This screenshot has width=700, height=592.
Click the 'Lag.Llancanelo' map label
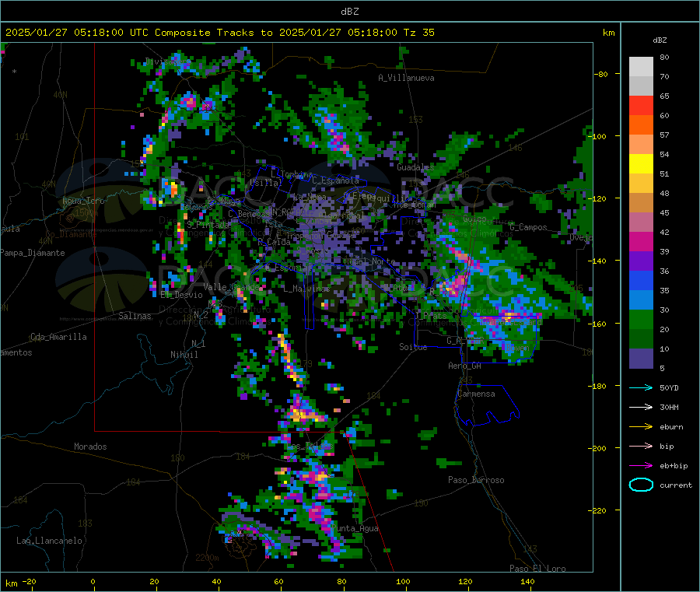click(49, 541)
